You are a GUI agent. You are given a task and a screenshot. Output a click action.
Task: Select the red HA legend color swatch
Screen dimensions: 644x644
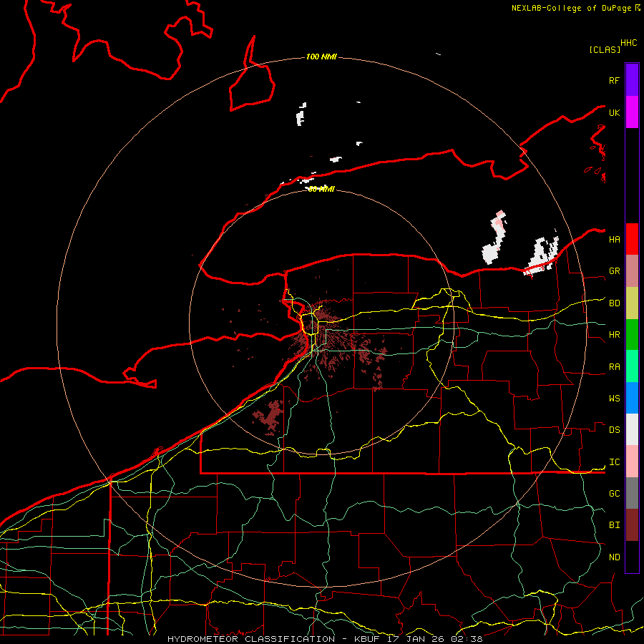632,239
